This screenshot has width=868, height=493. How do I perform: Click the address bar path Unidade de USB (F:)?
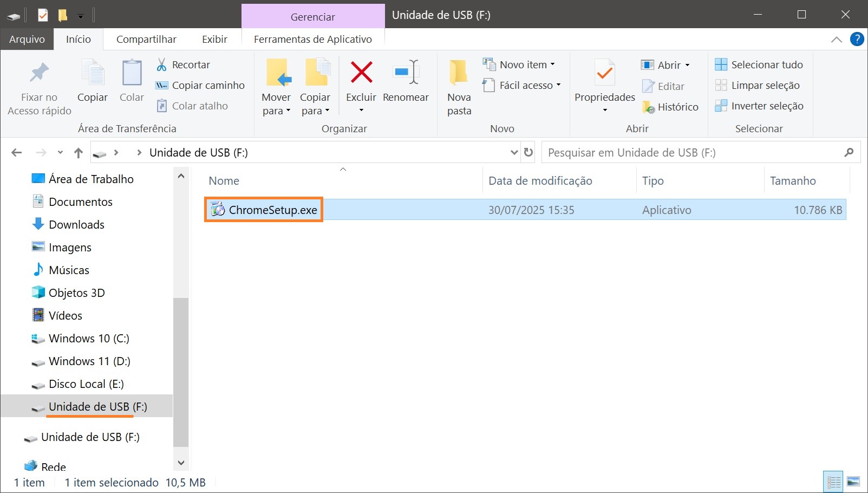tap(199, 153)
